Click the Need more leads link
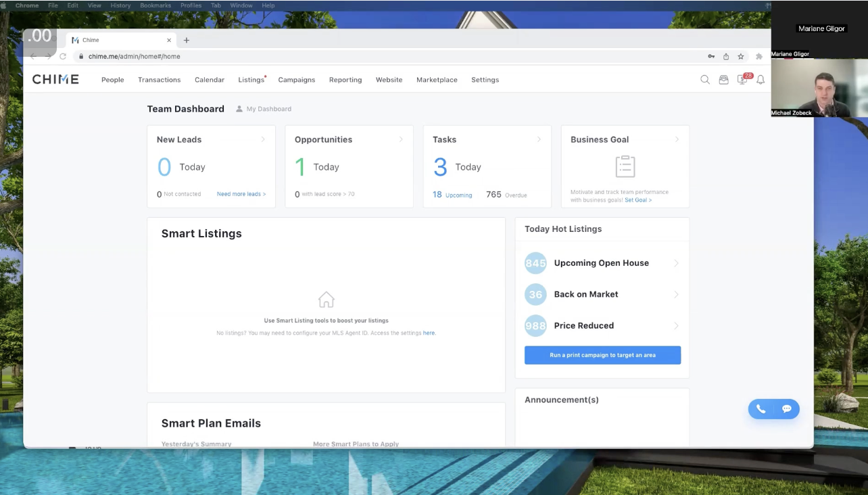 point(241,193)
